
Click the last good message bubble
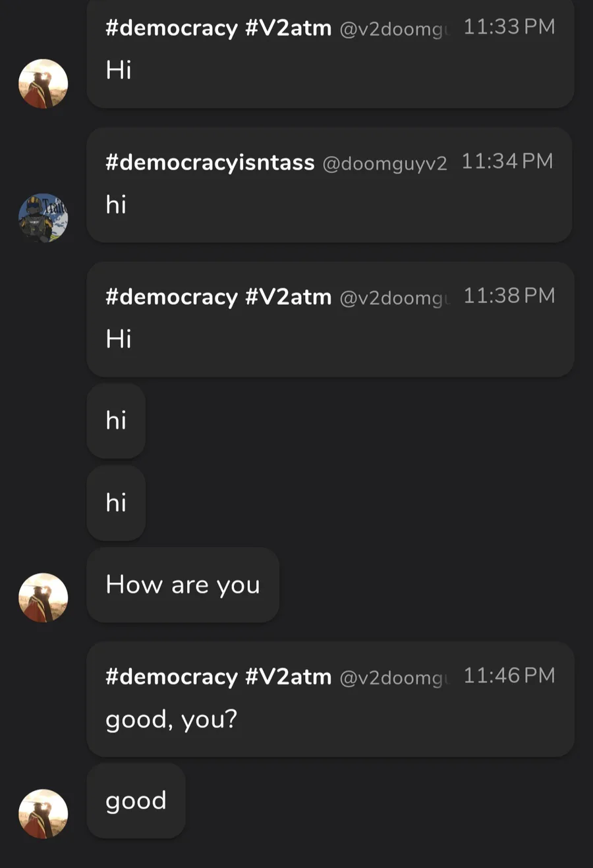coord(136,801)
